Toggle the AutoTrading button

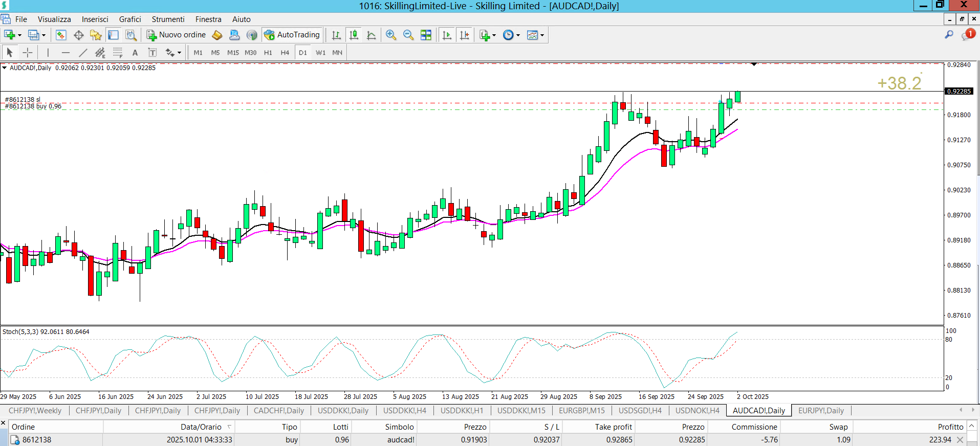pos(292,35)
